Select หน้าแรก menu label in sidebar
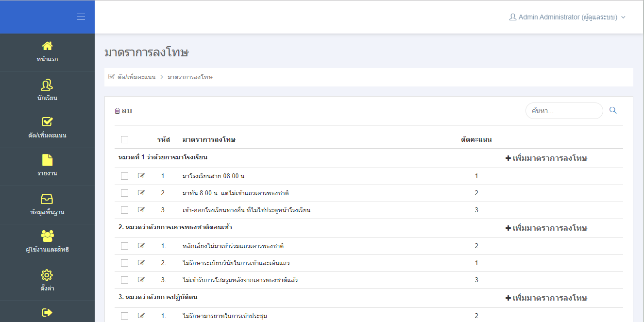This screenshot has width=644, height=322. tap(47, 59)
